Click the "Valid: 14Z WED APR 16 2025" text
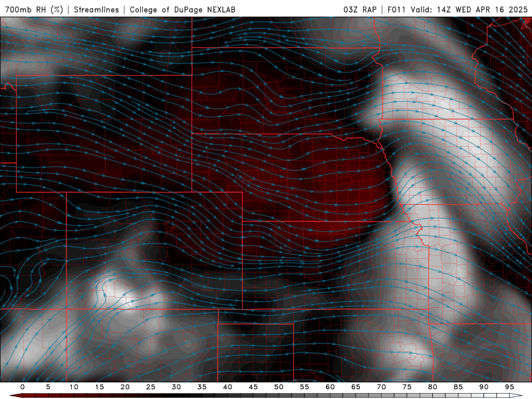The height and width of the screenshot is (399, 532). coord(469,9)
